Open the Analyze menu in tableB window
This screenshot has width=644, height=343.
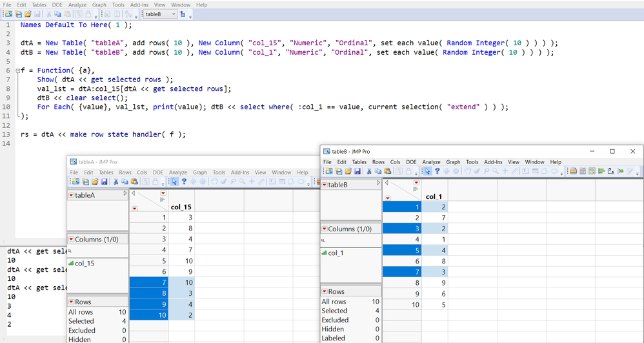click(431, 162)
